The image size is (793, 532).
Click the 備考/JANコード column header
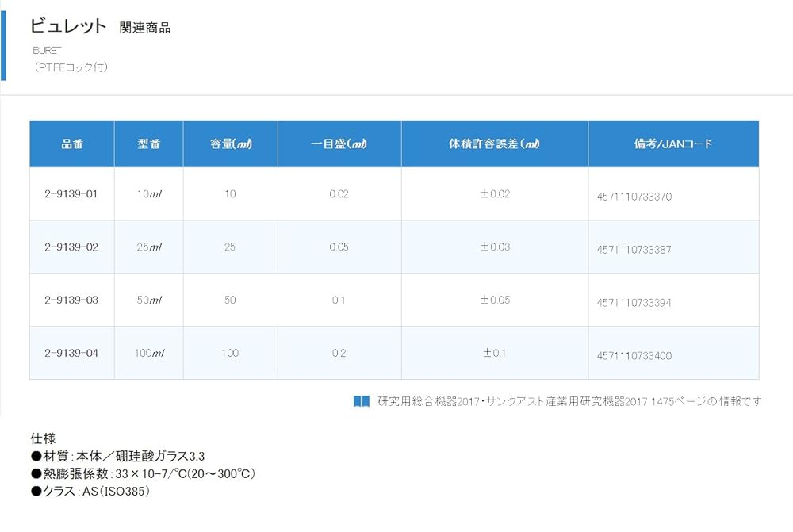[x=673, y=144]
